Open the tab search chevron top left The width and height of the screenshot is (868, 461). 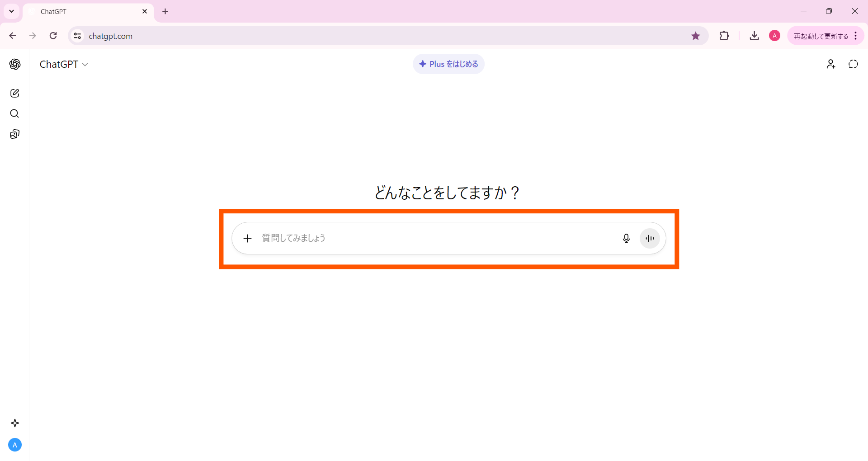11,11
